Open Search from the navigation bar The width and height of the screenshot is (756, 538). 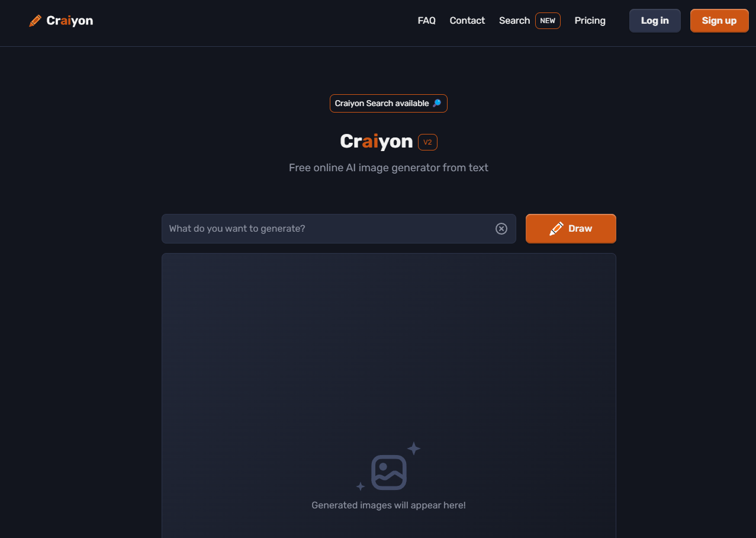click(x=514, y=21)
